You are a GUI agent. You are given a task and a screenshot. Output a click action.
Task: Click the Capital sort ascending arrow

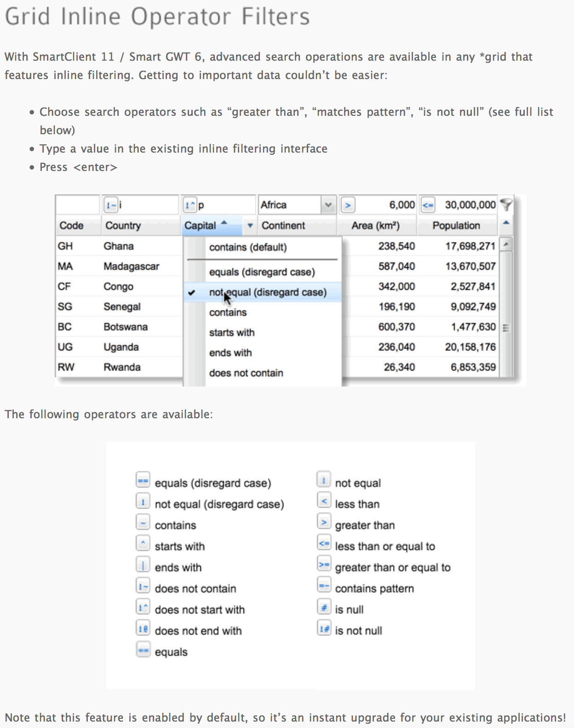(x=224, y=223)
